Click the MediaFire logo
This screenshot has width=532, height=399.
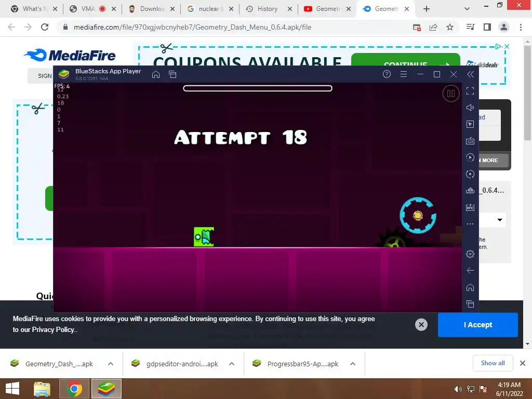click(x=70, y=55)
